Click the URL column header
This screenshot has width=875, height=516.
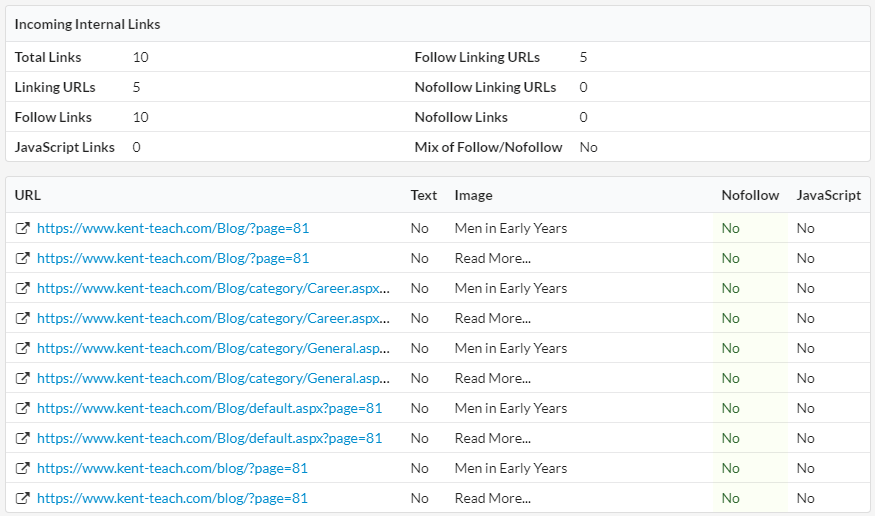click(27, 195)
